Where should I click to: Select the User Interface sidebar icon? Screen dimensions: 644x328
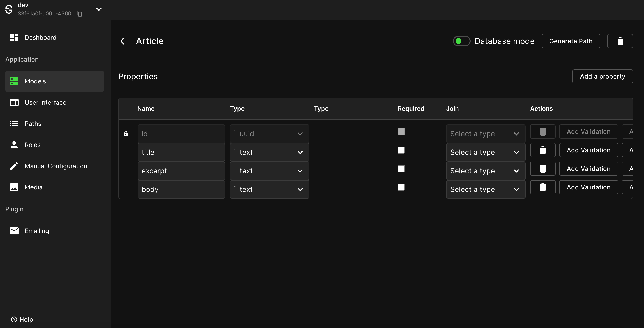point(14,102)
